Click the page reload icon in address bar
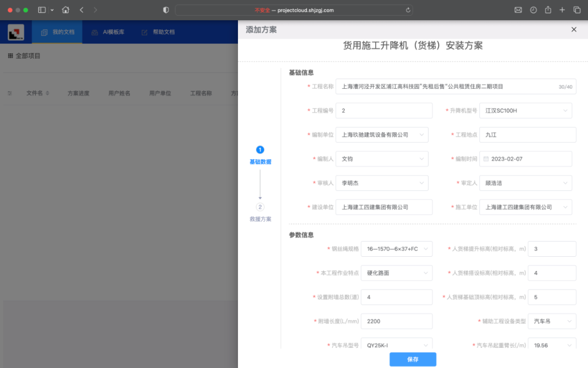 (x=408, y=10)
